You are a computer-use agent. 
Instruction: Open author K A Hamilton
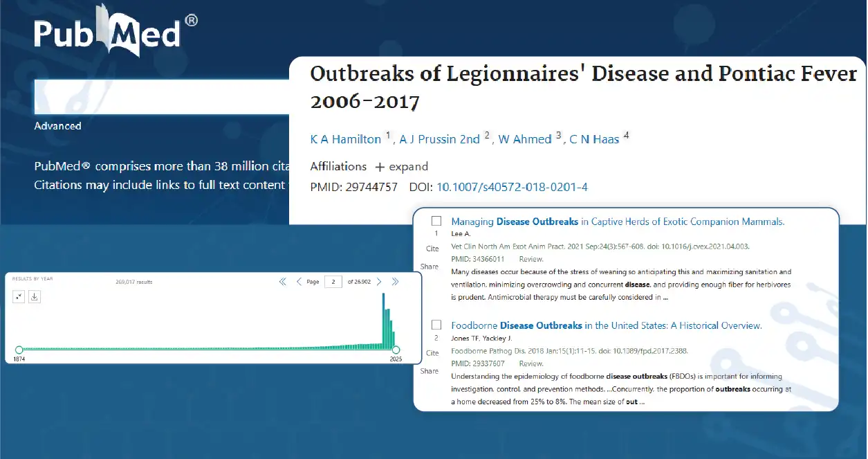pyautogui.click(x=346, y=139)
